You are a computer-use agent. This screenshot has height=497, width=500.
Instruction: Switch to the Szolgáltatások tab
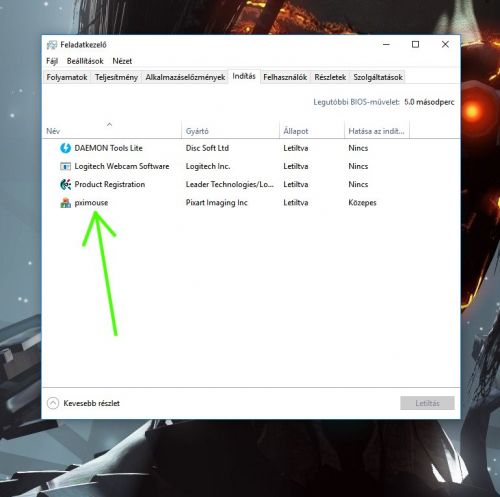[378, 77]
